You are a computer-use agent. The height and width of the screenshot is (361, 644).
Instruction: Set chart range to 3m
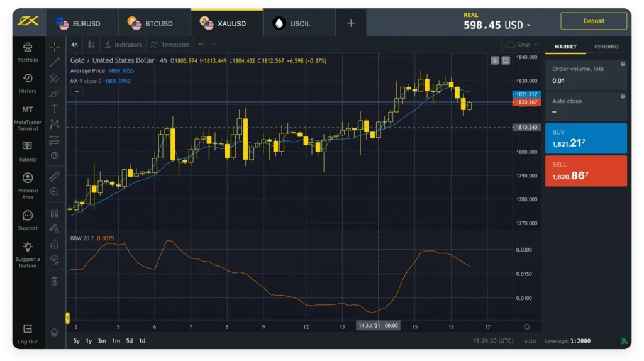pos(102,341)
